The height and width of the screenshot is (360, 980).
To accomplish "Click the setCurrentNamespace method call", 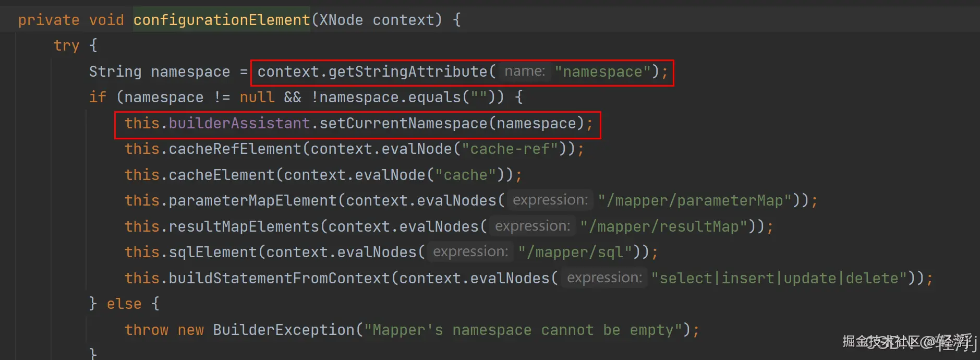I will pyautogui.click(x=403, y=123).
